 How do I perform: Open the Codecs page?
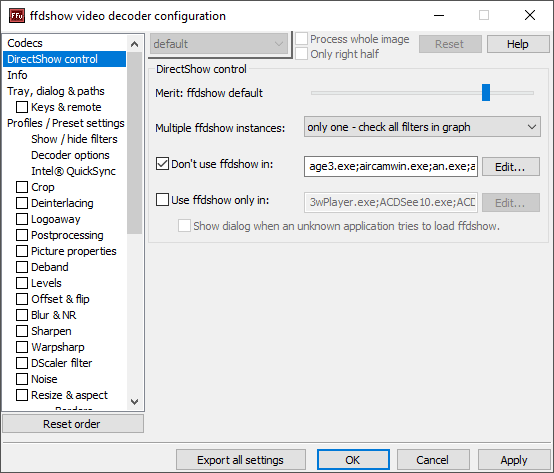pos(25,43)
